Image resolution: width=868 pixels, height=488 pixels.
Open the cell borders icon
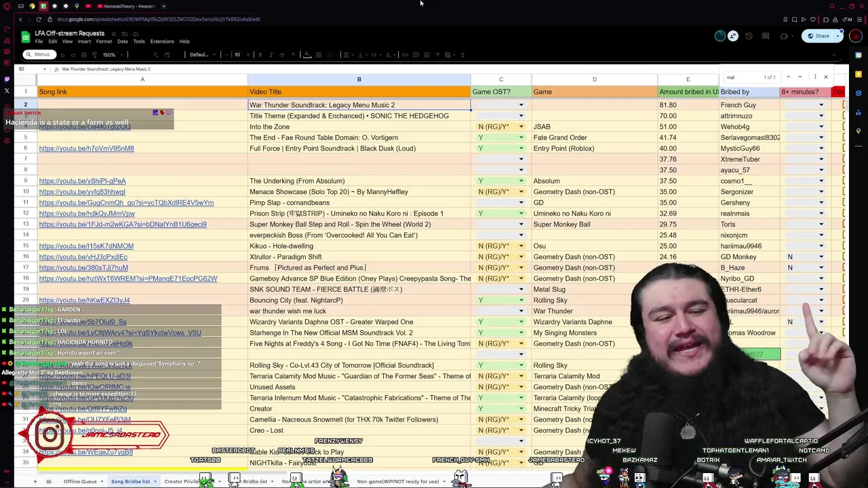318,55
